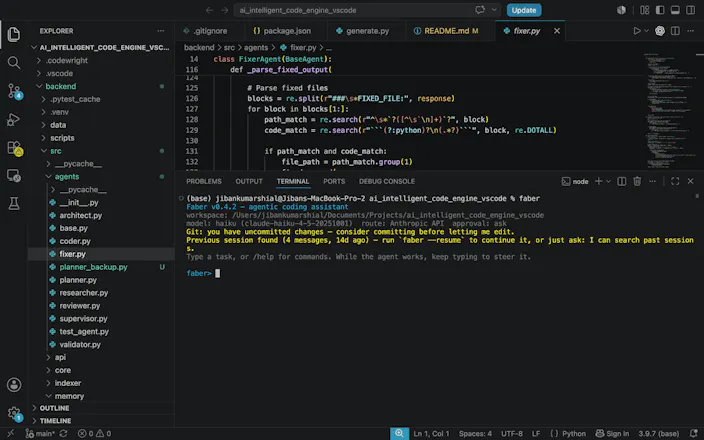Image resolution: width=704 pixels, height=440 pixels.
Task: Toggle the secondary side bar layout
Action: tap(691, 10)
